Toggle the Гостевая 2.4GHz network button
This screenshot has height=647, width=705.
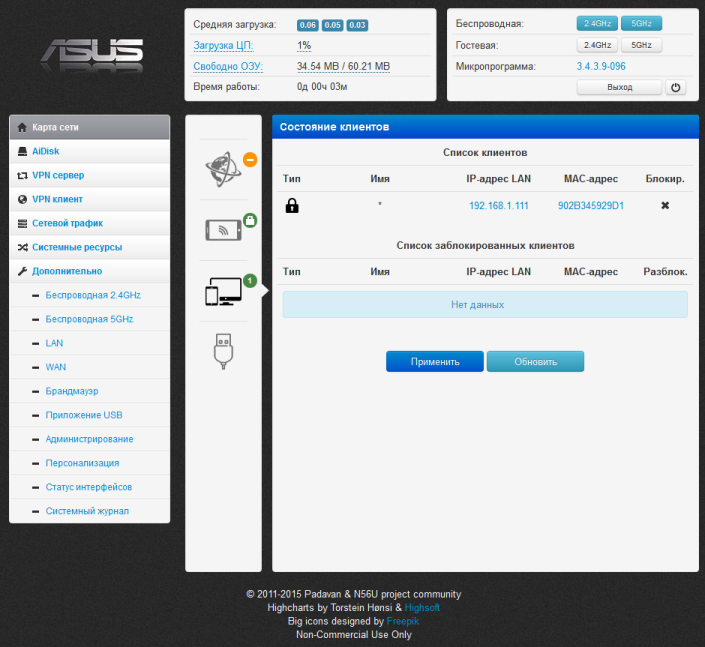[x=597, y=45]
